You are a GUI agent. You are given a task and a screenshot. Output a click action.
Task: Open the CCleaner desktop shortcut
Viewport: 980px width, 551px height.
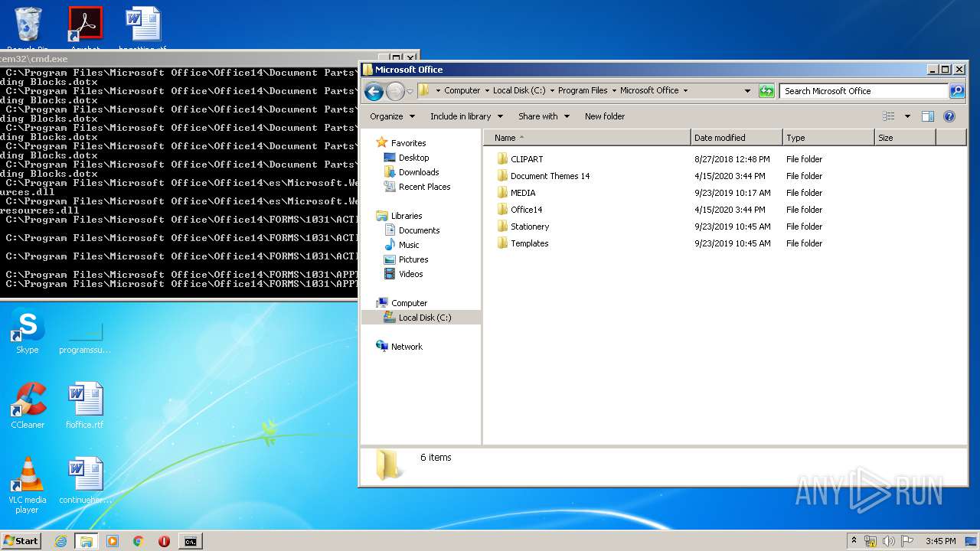tap(28, 406)
